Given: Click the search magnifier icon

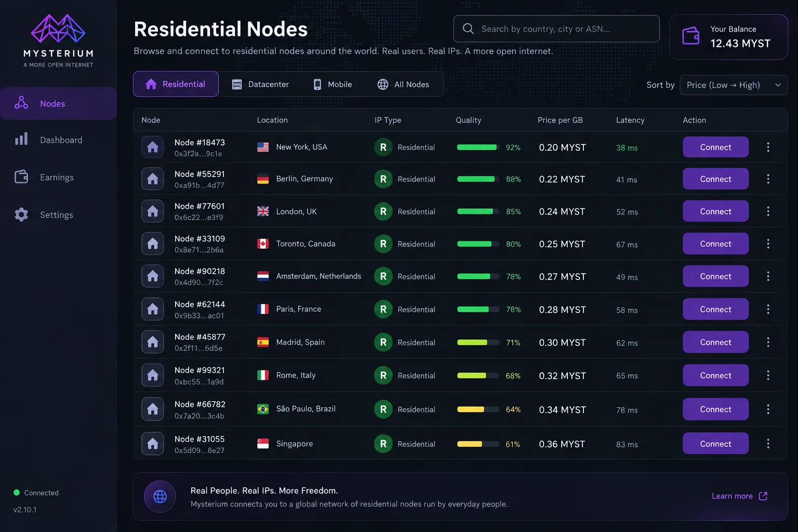Looking at the screenshot, I should click(468, 29).
